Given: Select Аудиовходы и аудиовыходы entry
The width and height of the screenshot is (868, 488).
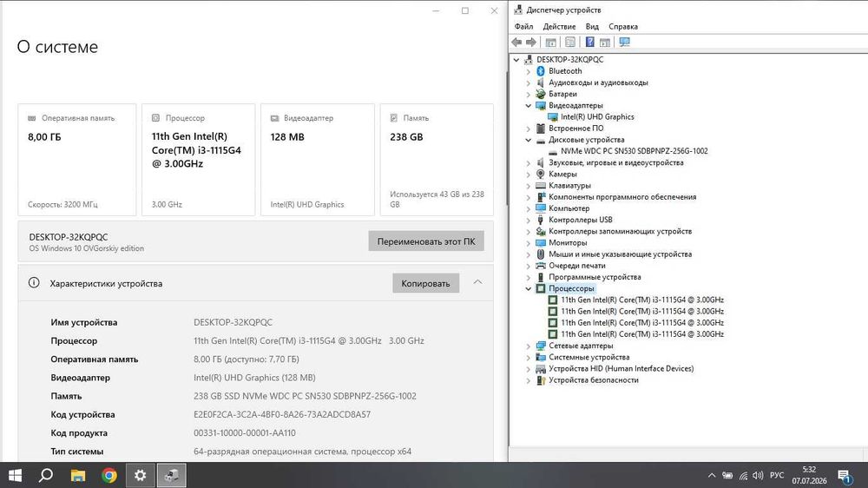Looking at the screenshot, I should click(598, 82).
